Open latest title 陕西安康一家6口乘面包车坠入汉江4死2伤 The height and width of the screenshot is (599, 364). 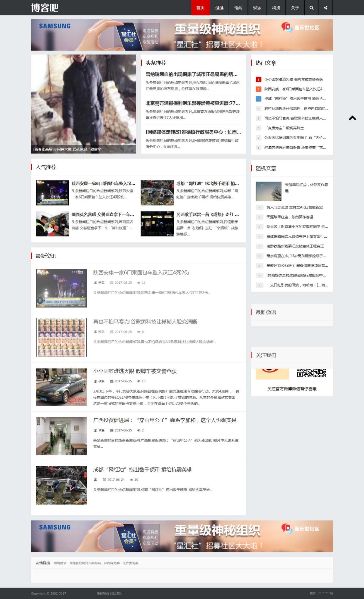(x=141, y=273)
